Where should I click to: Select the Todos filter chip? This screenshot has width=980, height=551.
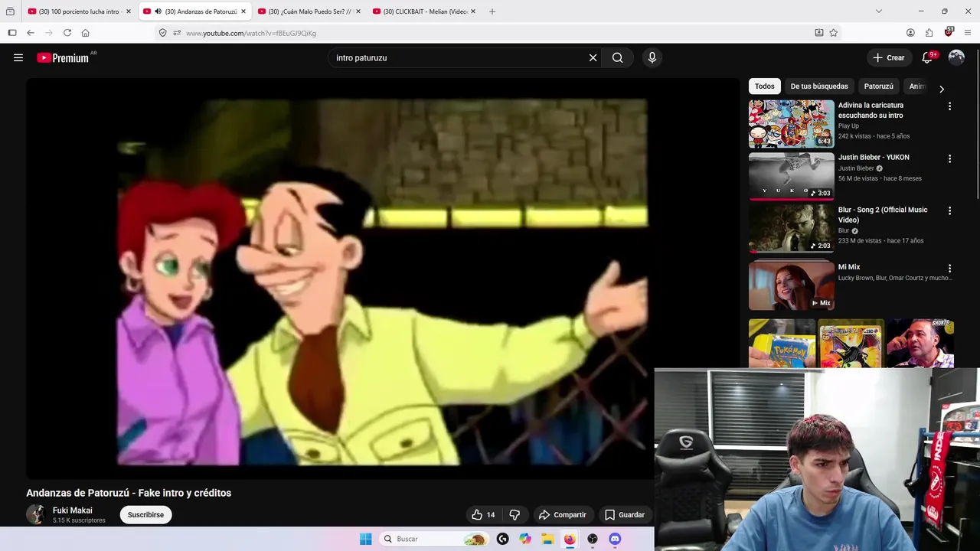point(765,86)
